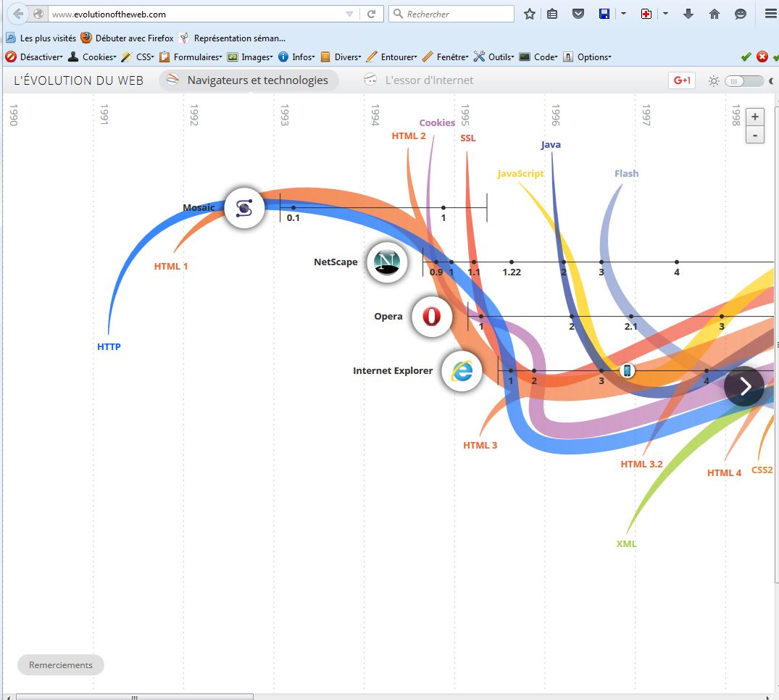
Task: Click the mobile phone marker on timeline
Action: [628, 370]
